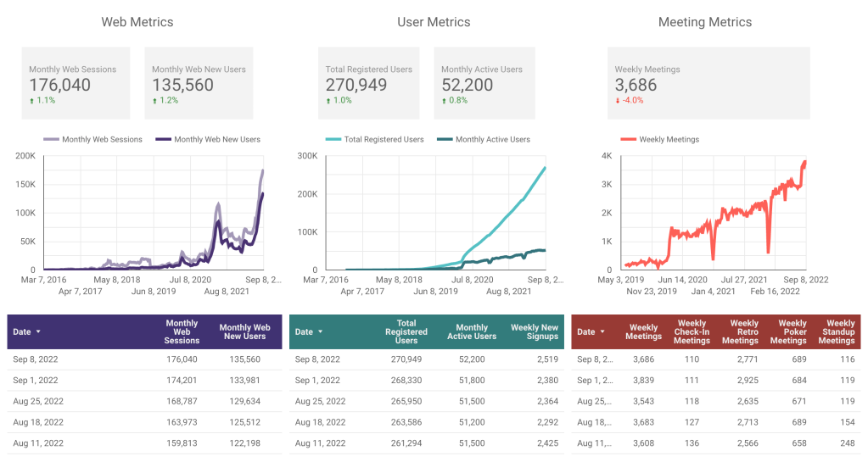Sort by Weekly Poker Meetings column header
The width and height of the screenshot is (868, 462).
[792, 331]
